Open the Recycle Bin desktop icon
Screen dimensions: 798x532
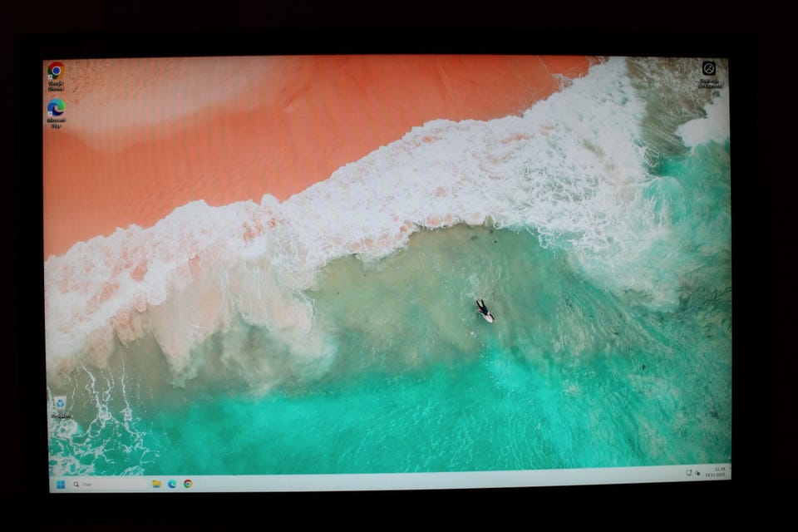click(60, 407)
